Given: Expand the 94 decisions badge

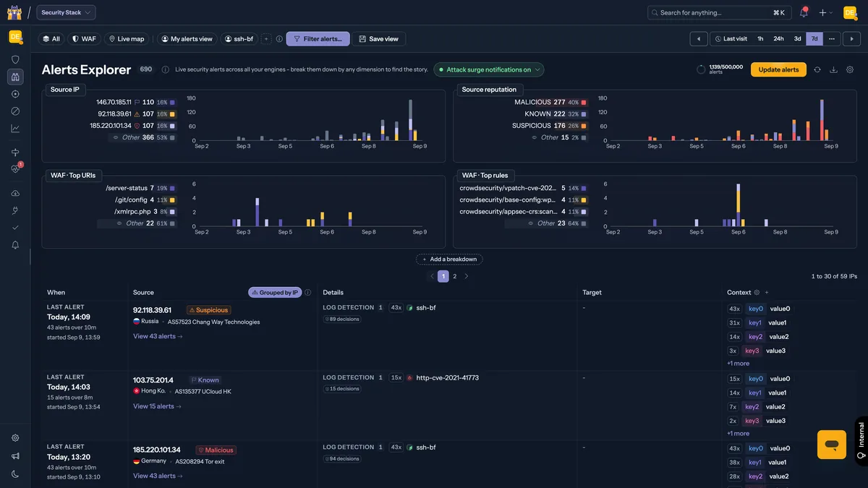Looking at the screenshot, I should [342, 459].
